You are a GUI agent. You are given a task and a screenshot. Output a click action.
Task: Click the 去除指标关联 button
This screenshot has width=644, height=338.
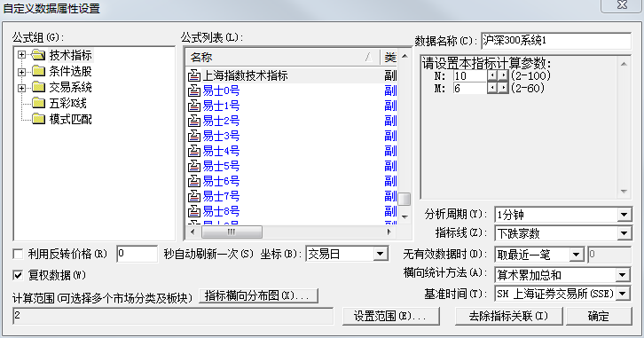(x=509, y=316)
